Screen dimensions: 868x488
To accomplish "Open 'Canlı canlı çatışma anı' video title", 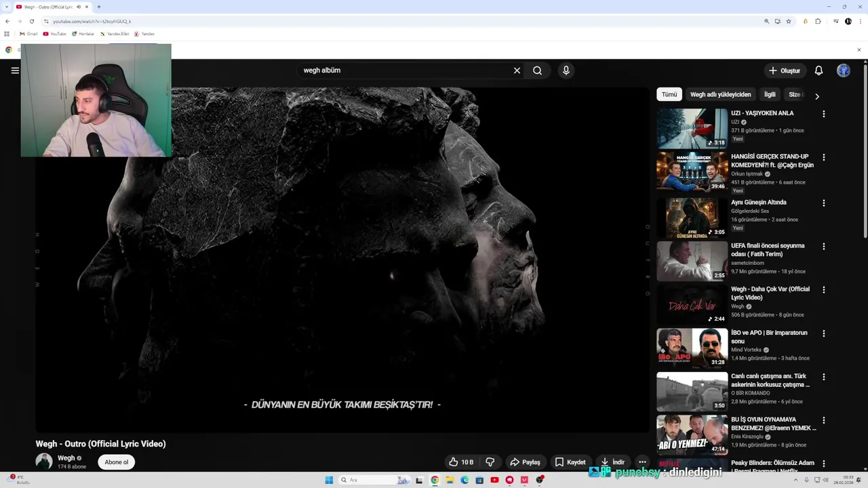I will (770, 380).
